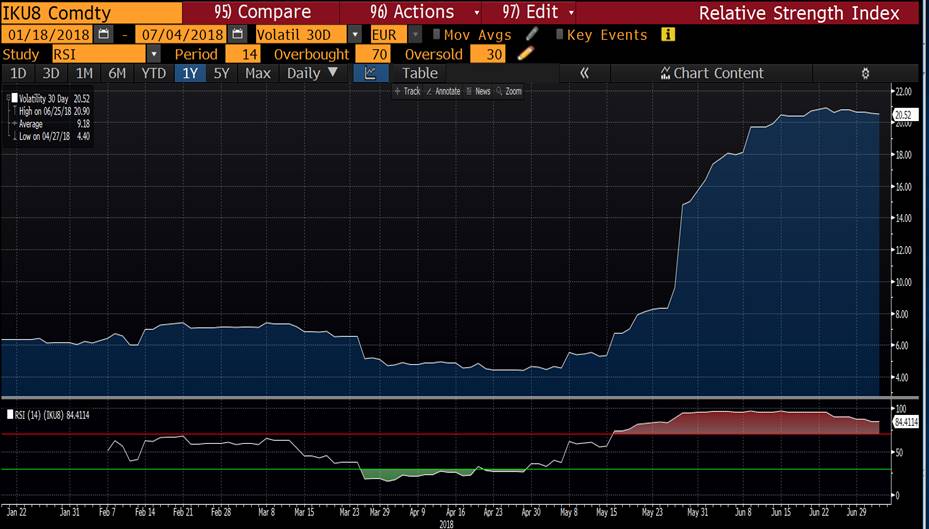This screenshot has width=929, height=529.
Task: Edit the start date 01/18/2018
Action: coord(47,34)
